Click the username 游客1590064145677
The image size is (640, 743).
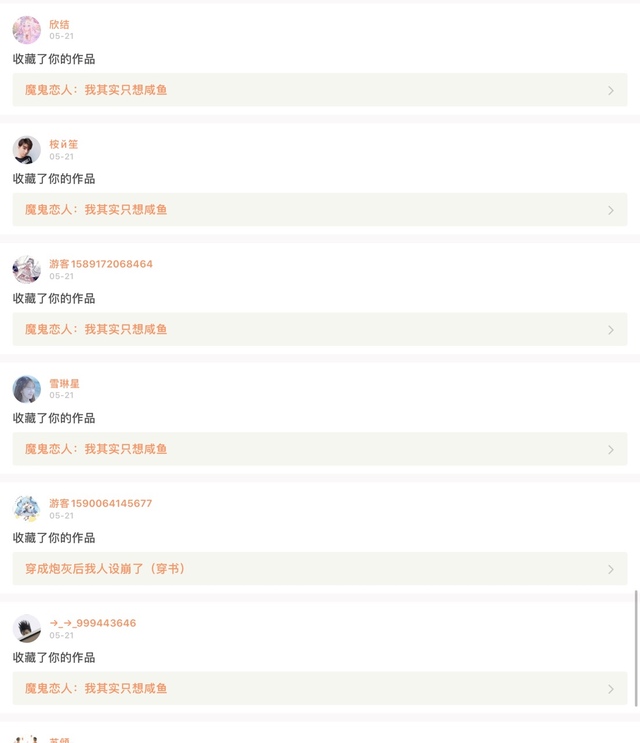pyautogui.click(x=101, y=503)
